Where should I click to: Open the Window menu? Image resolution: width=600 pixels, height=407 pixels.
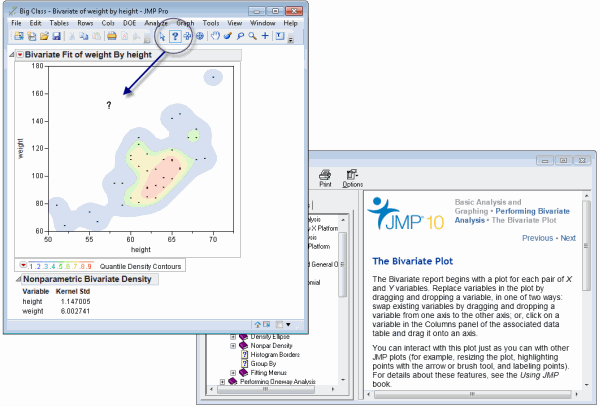(262, 23)
